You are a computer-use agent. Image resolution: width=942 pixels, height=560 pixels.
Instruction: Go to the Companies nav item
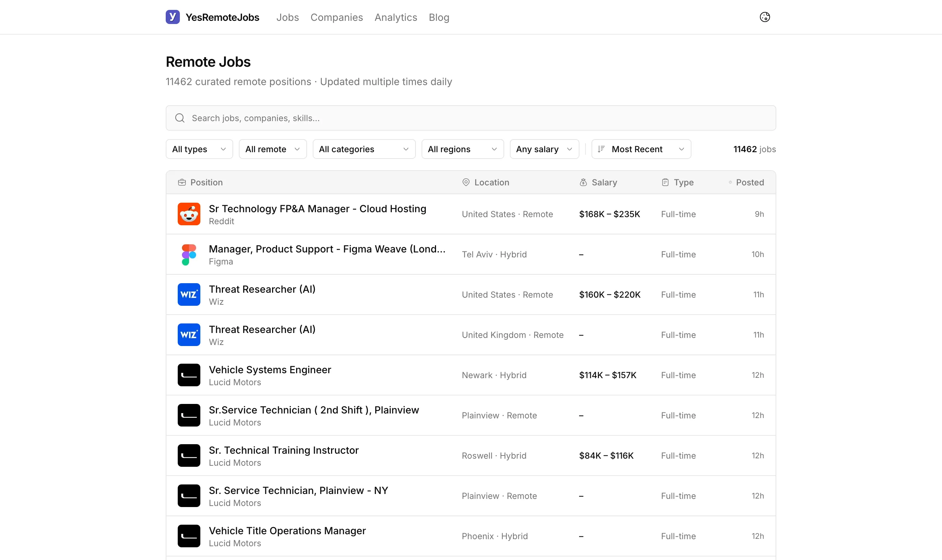(336, 17)
